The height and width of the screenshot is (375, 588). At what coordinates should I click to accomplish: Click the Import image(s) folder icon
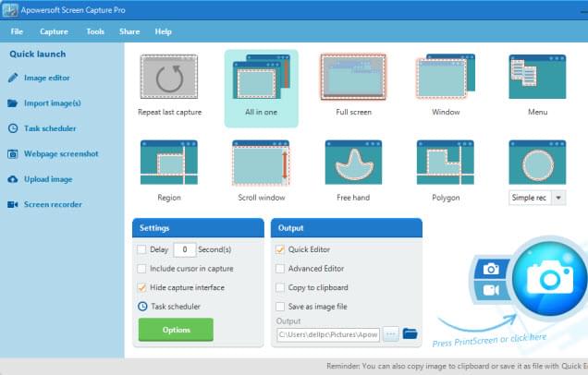pos(12,103)
